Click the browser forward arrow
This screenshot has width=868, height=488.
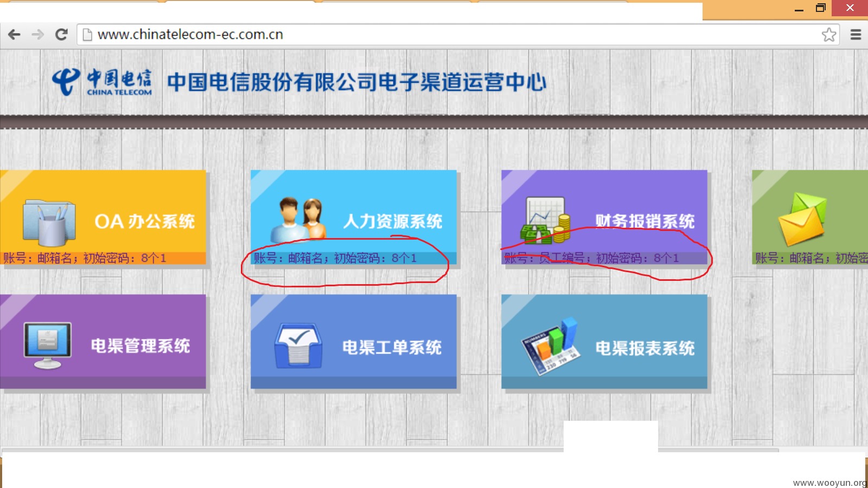tap(37, 35)
